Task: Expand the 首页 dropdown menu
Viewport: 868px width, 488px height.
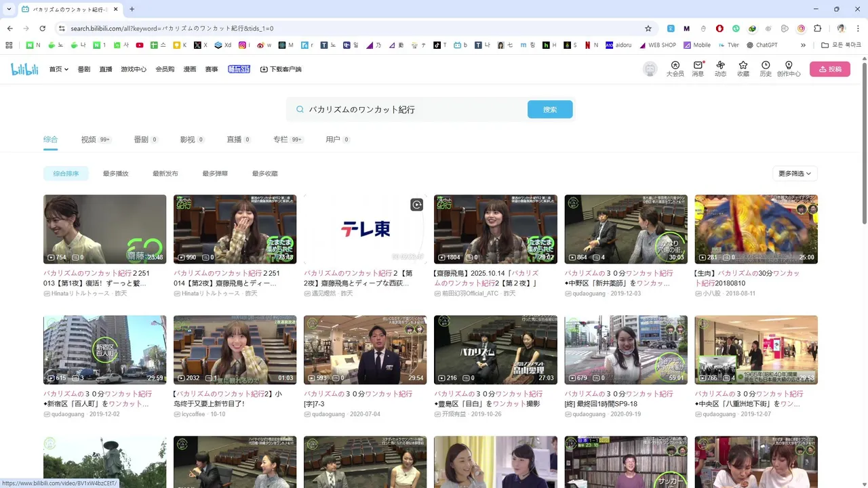Action: point(58,69)
